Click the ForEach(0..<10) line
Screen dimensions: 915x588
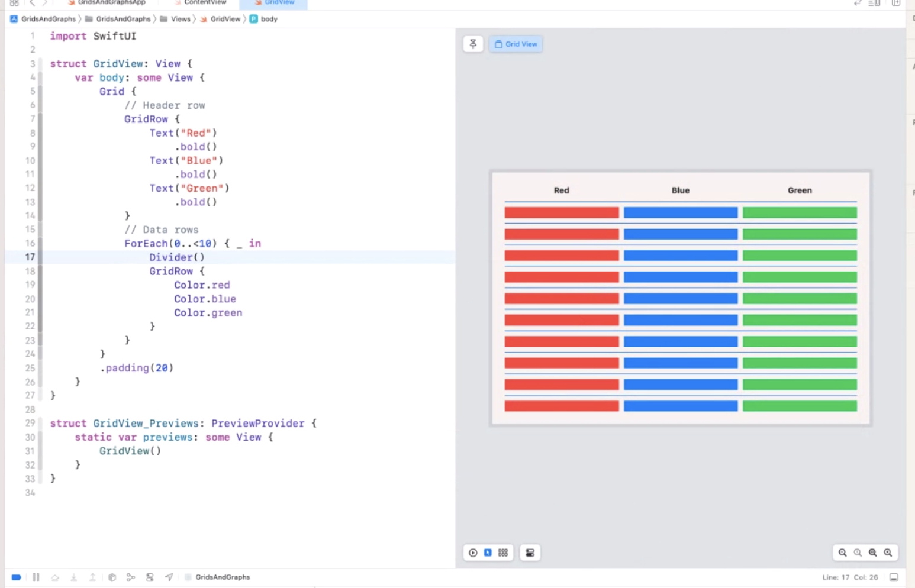coord(192,244)
